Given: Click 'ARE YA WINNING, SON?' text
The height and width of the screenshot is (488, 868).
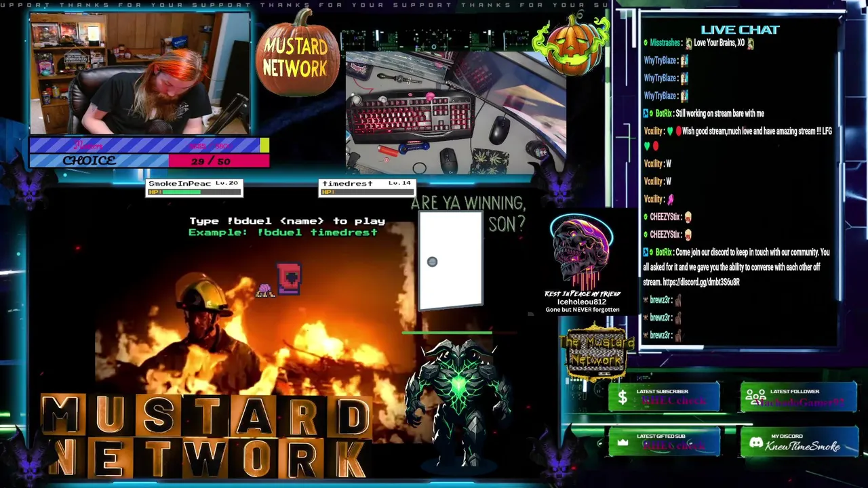Looking at the screenshot, I should [x=468, y=213].
